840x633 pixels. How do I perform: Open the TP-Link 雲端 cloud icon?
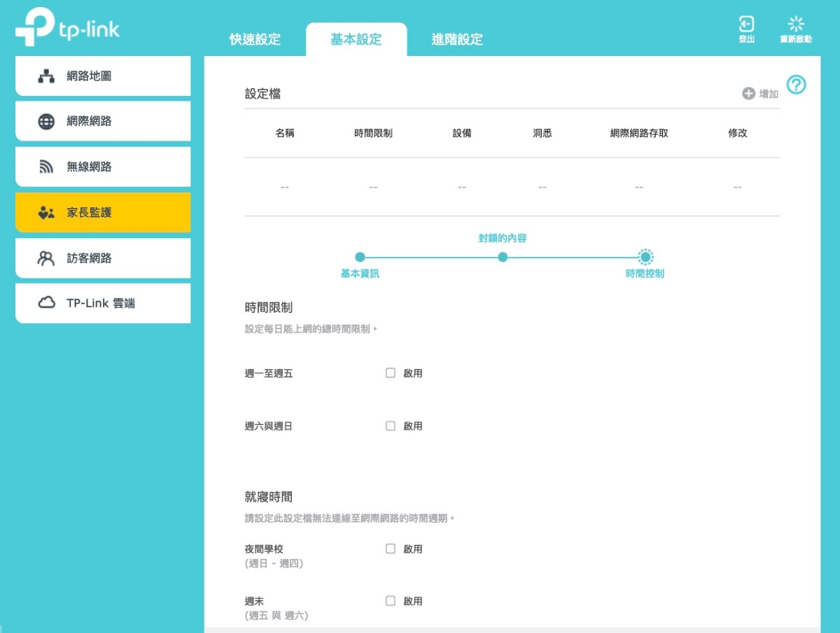click(46, 303)
